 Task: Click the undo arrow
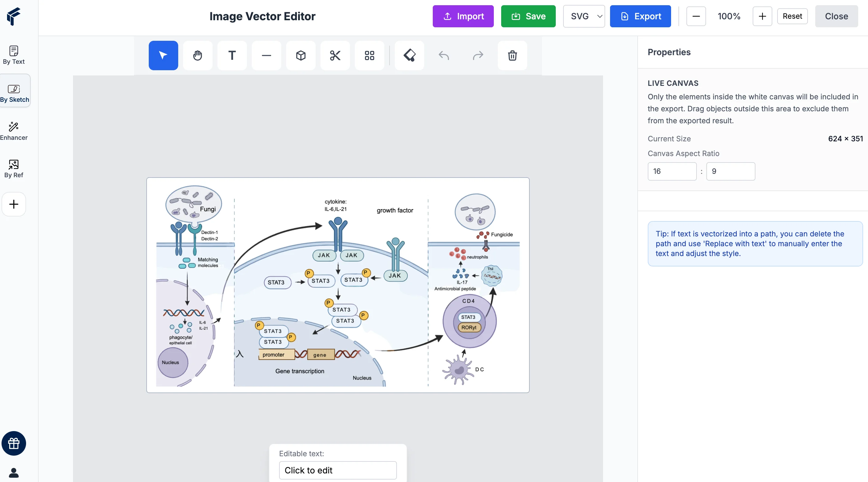tap(444, 55)
